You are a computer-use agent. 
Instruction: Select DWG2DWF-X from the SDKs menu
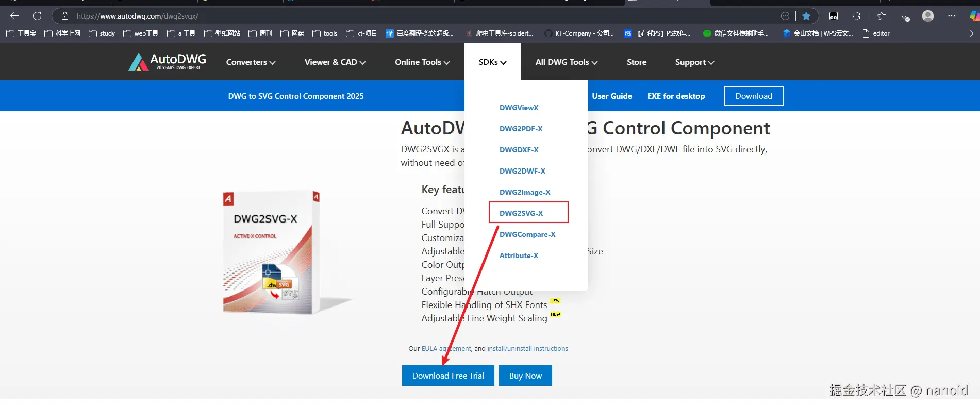[522, 171]
